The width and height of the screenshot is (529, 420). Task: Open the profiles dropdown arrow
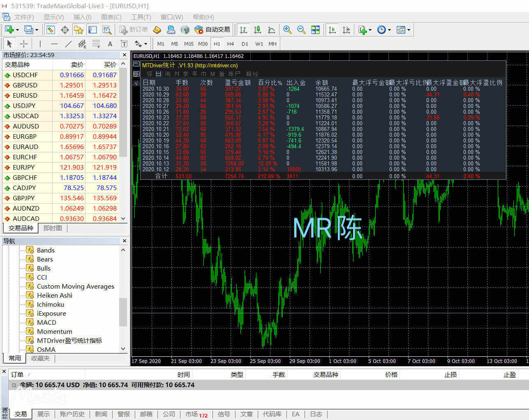tap(37, 30)
